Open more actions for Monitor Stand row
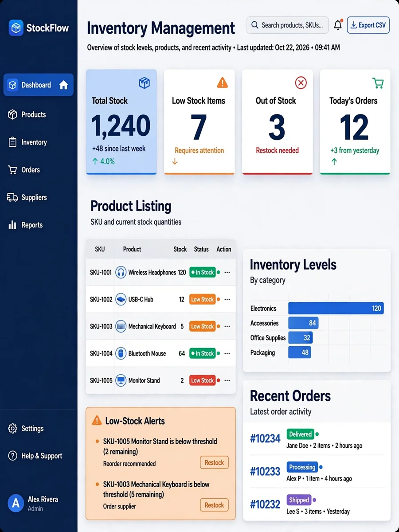 tap(227, 380)
